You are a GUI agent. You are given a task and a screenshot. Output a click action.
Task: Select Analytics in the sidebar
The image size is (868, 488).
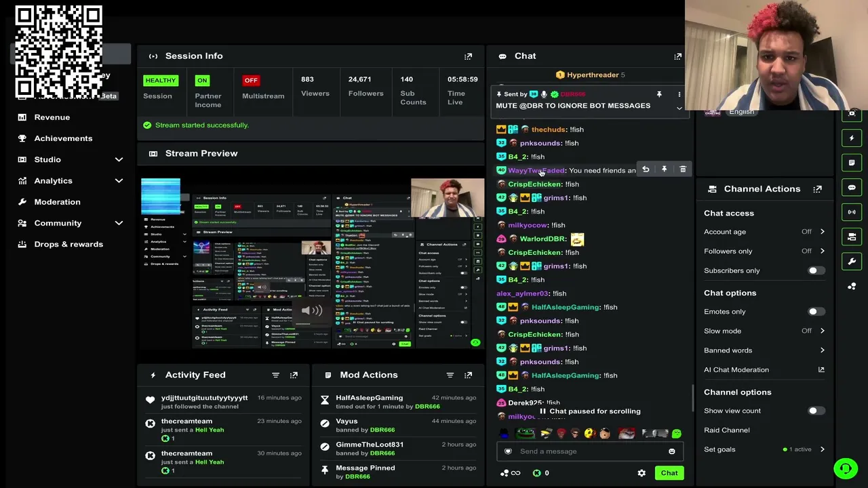pos(53,181)
